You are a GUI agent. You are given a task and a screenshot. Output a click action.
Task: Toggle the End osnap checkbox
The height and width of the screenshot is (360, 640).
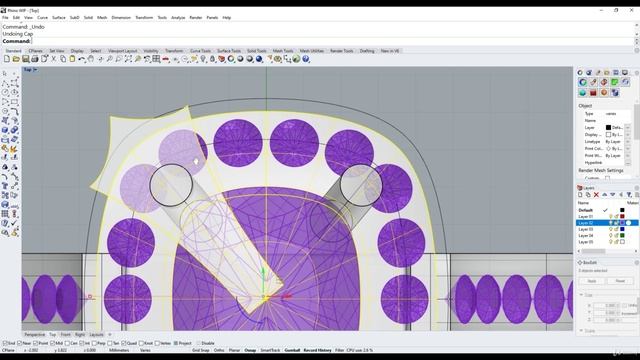(x=5, y=343)
